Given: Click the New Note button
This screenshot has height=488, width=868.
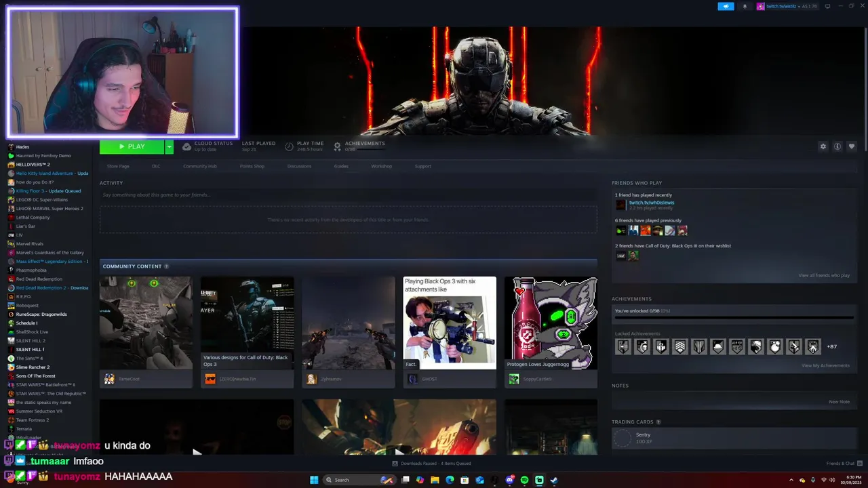Looking at the screenshot, I should [x=839, y=402].
